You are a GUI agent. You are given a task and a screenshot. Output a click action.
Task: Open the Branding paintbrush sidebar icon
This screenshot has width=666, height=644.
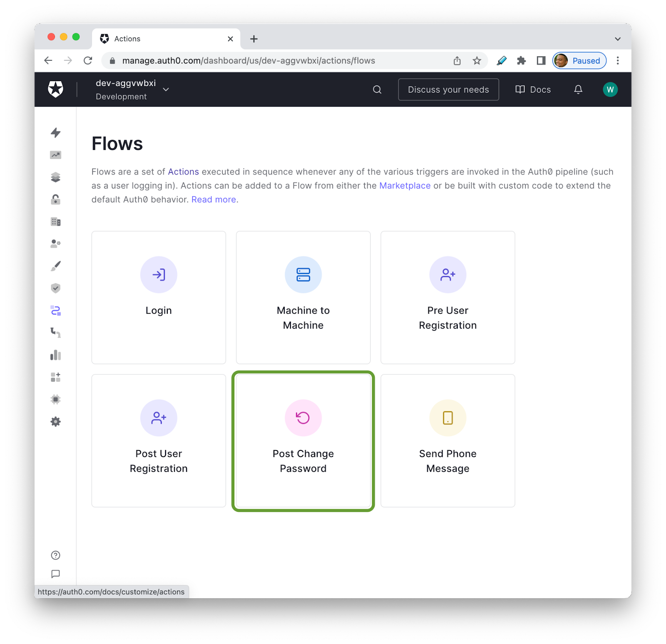tap(55, 266)
